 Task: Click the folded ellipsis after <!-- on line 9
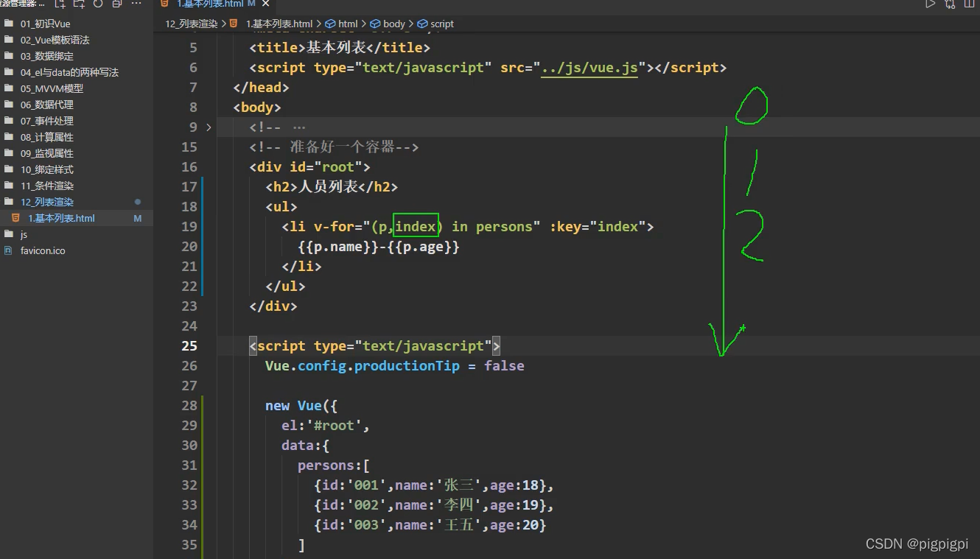point(299,127)
